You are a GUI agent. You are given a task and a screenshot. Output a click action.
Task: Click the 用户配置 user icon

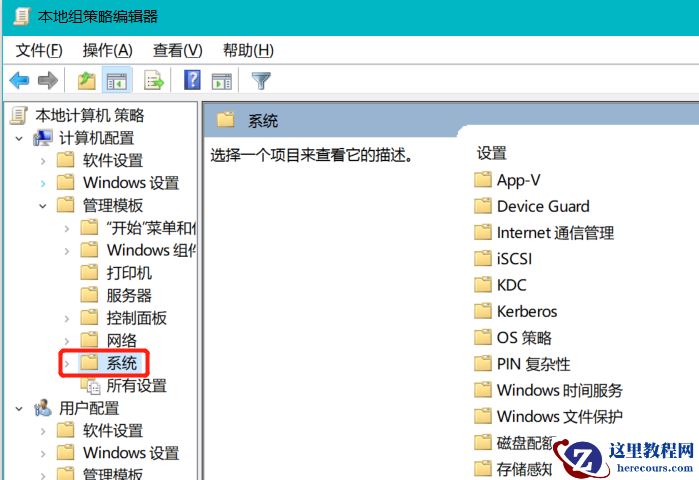[x=43, y=407]
